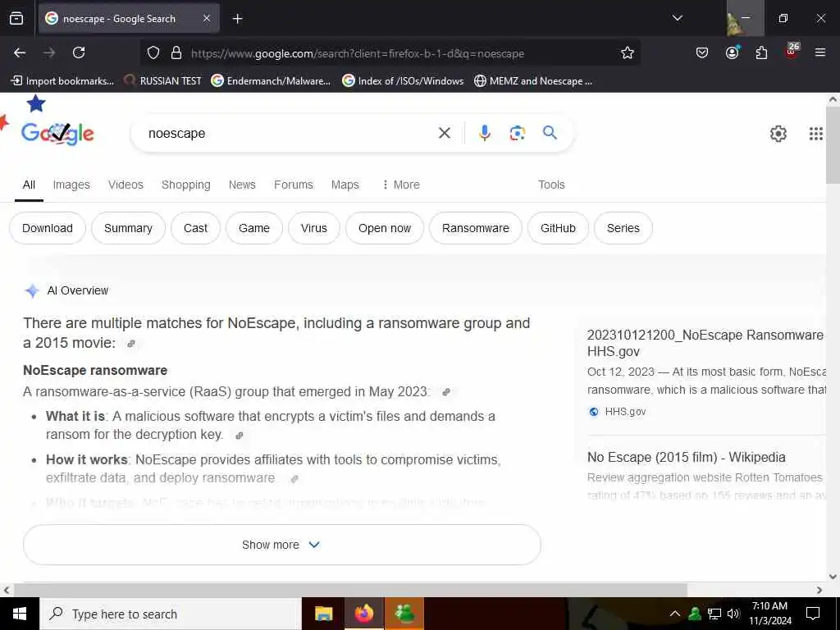Close the noescape Google Search tab
Screen dimensions: 840x630
pos(207,18)
